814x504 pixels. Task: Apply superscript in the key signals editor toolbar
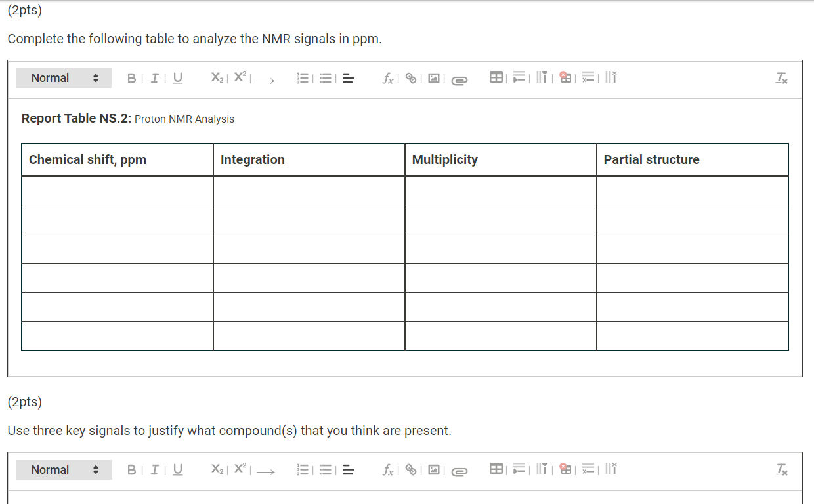tap(240, 470)
